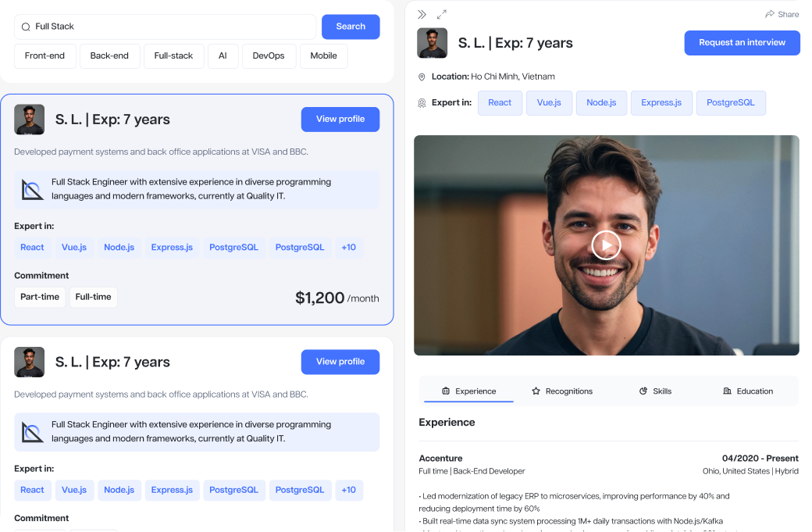Screen dimensions: 812x532
Task: Expand the +10 skills in first card
Action: 348,248
